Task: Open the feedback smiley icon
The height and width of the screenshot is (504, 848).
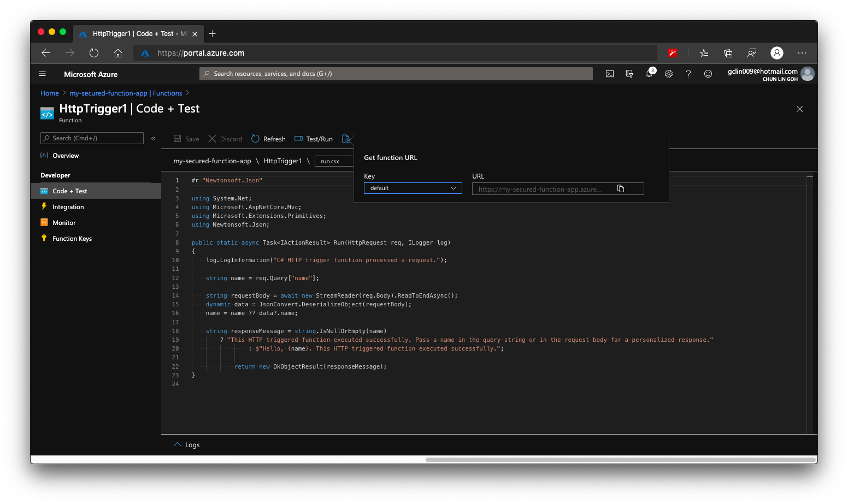Action: point(708,73)
